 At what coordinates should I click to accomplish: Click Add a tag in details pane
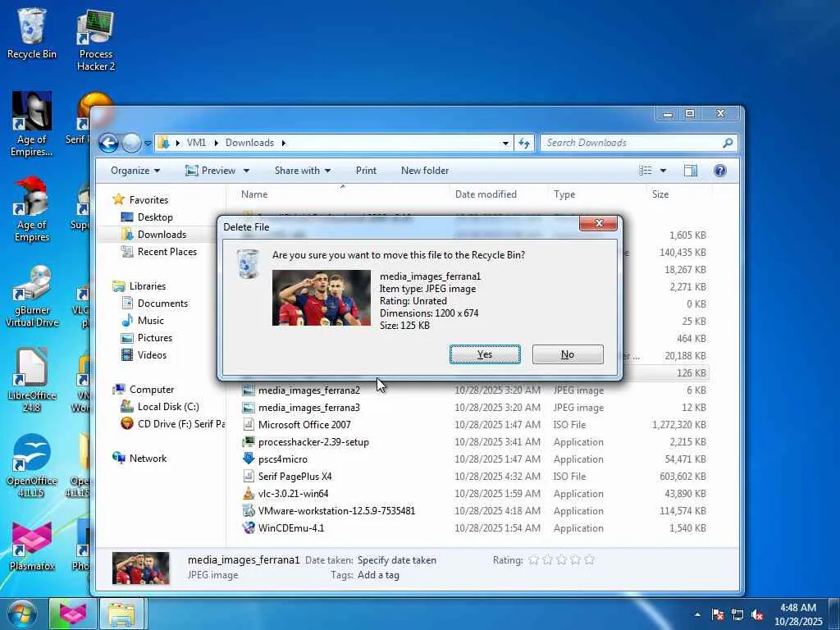tap(378, 575)
